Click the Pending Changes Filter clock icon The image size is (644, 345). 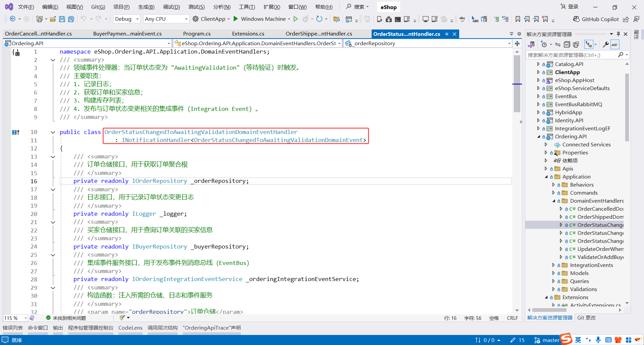[544, 45]
